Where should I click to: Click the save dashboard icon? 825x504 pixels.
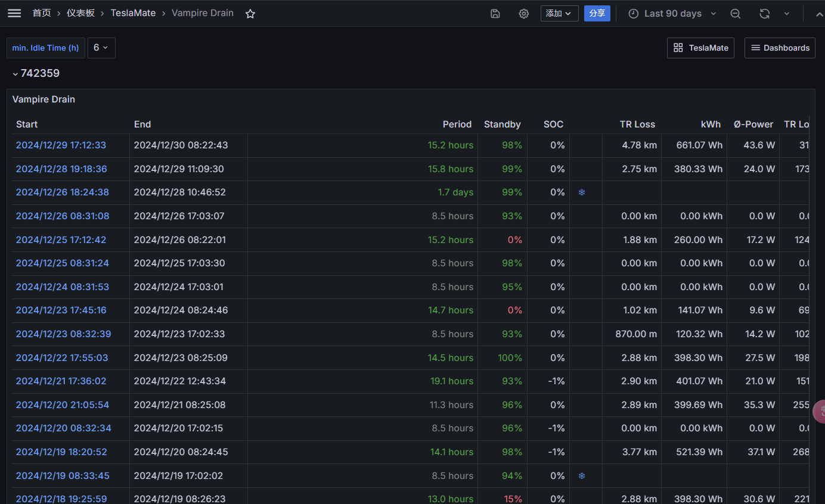click(x=495, y=14)
